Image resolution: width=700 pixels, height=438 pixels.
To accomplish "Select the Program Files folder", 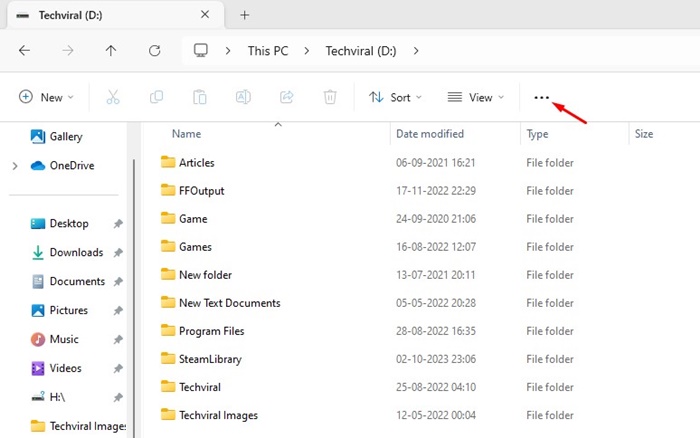I will click(x=202, y=331).
